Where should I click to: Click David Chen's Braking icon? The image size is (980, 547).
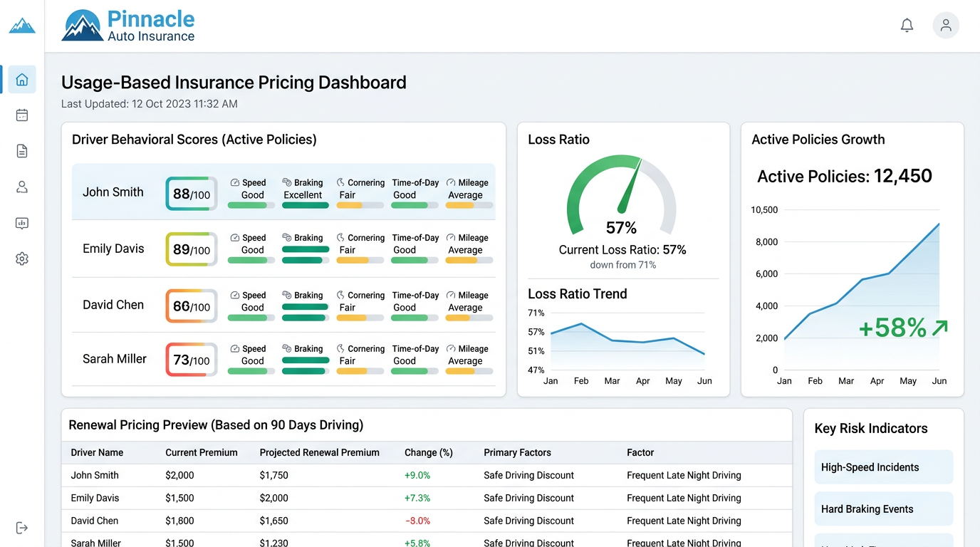point(287,296)
